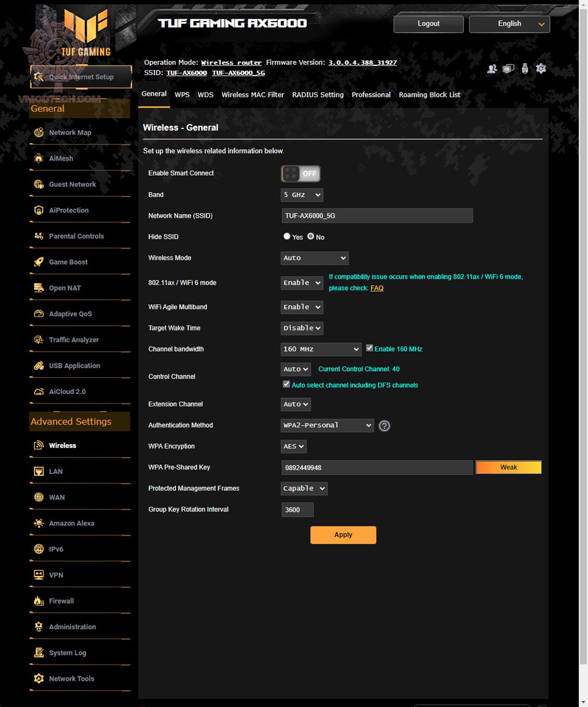Open the Administration gear icon

39,626
